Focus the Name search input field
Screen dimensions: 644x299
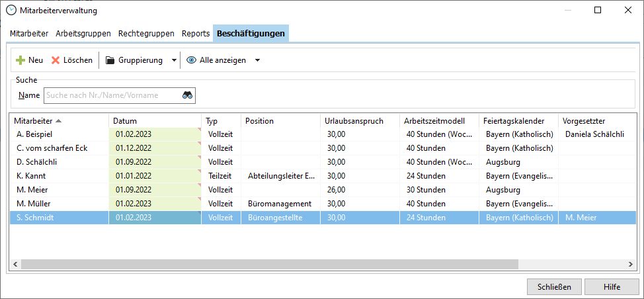point(112,95)
